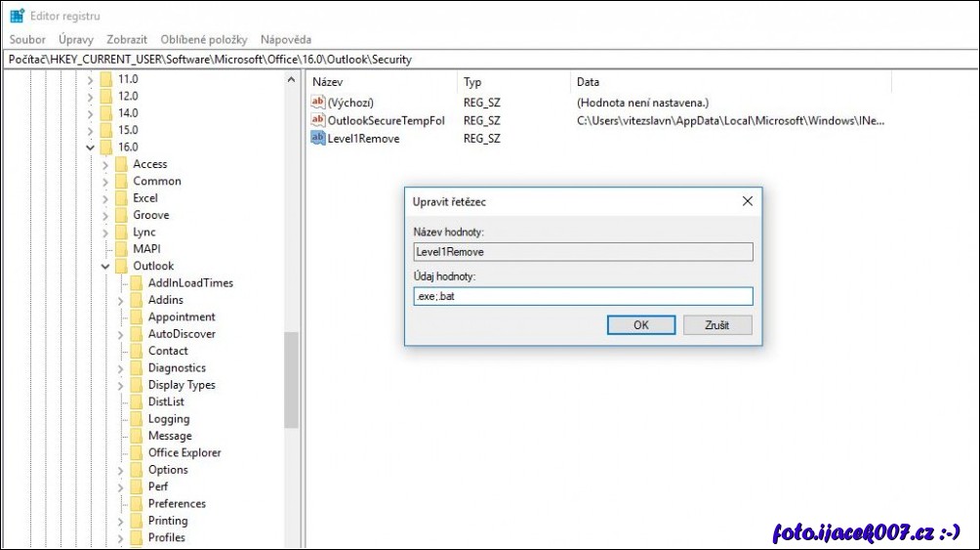
Task: Select the Excel folder icon in tree
Action: pos(121,198)
